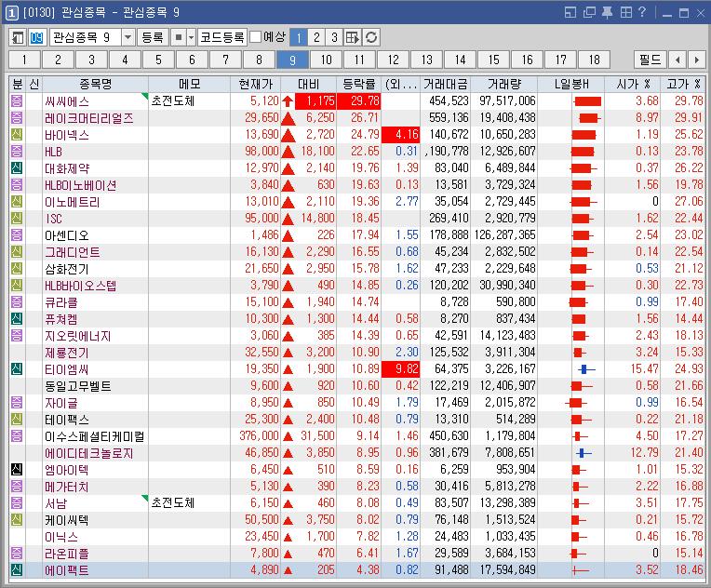
Task: Click the 메모 column header
Action: 189,84
